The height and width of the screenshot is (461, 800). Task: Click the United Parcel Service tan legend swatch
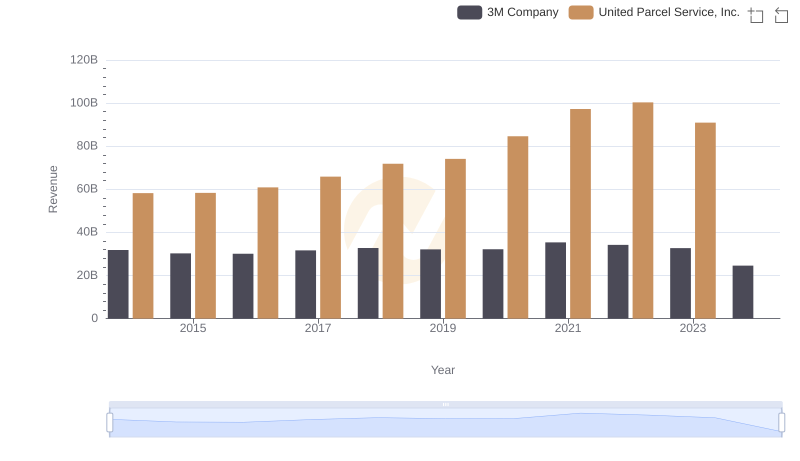point(581,12)
